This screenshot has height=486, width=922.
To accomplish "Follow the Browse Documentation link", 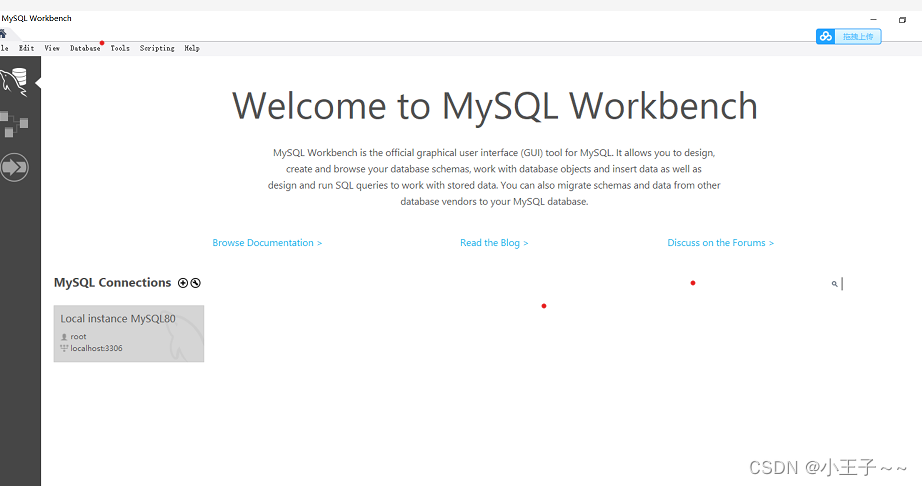I will coord(267,243).
